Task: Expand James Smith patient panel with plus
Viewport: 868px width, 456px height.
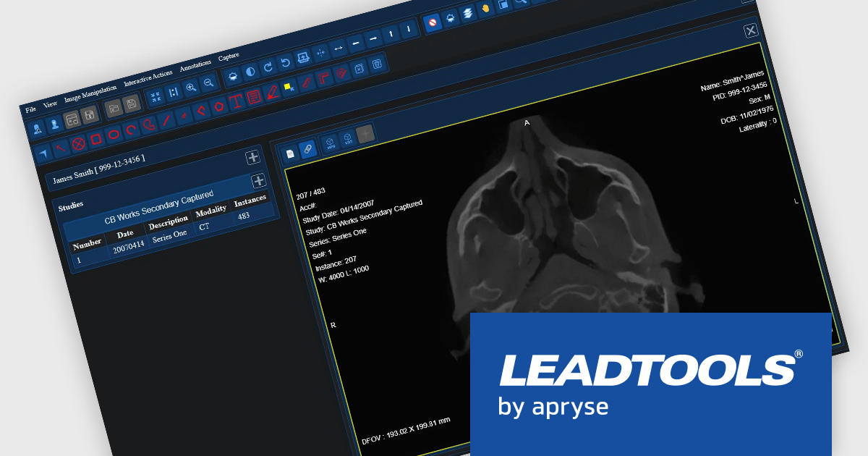Action: click(252, 157)
